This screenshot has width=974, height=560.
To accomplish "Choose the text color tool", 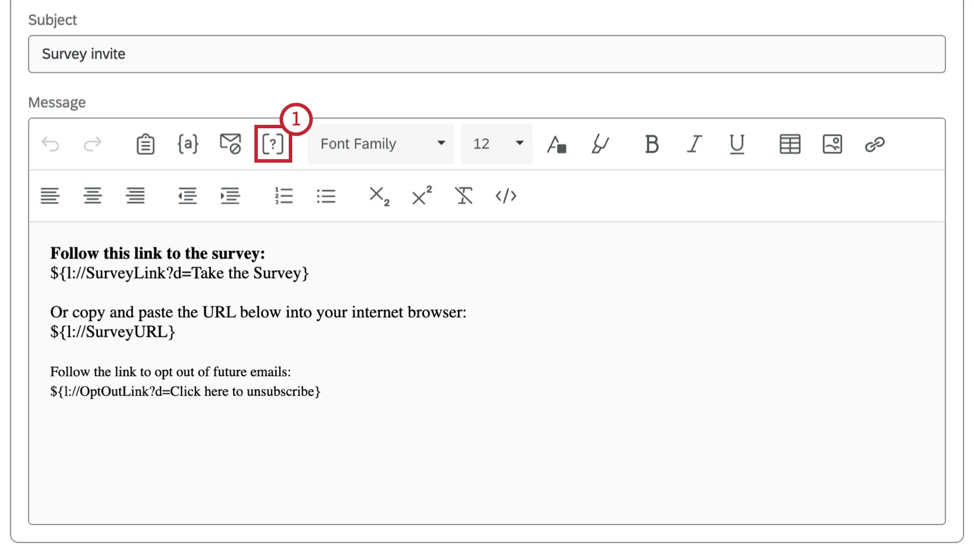I will pyautogui.click(x=556, y=144).
